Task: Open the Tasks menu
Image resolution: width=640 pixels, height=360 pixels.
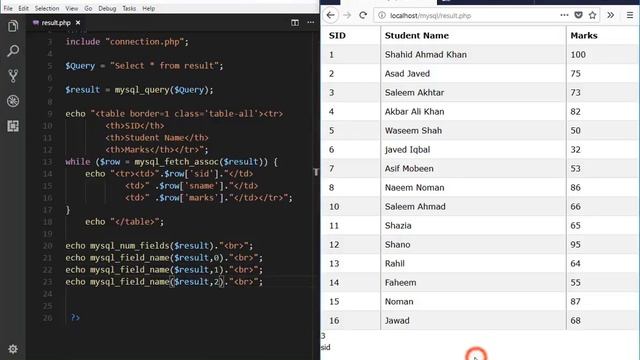Action: 129,8
